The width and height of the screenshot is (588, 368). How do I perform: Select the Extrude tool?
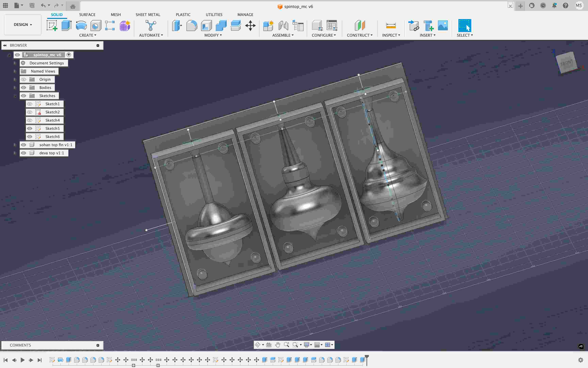point(67,26)
